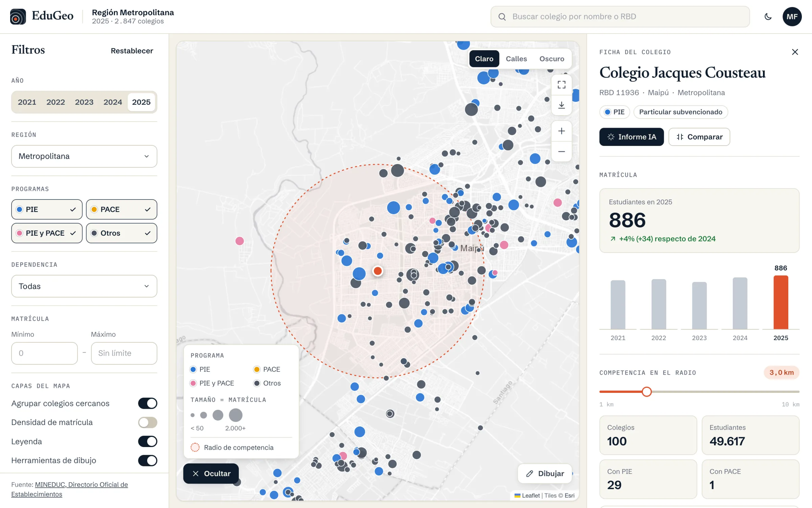The image size is (812, 508).
Task: Open the Región Metropolitana dropdown
Action: (x=84, y=156)
